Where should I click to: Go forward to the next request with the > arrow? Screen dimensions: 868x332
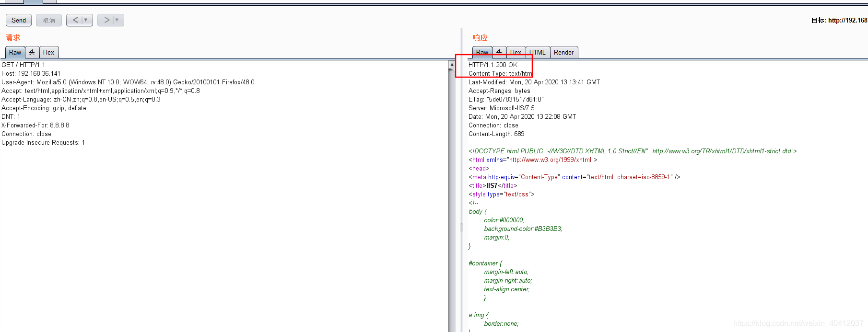106,20
